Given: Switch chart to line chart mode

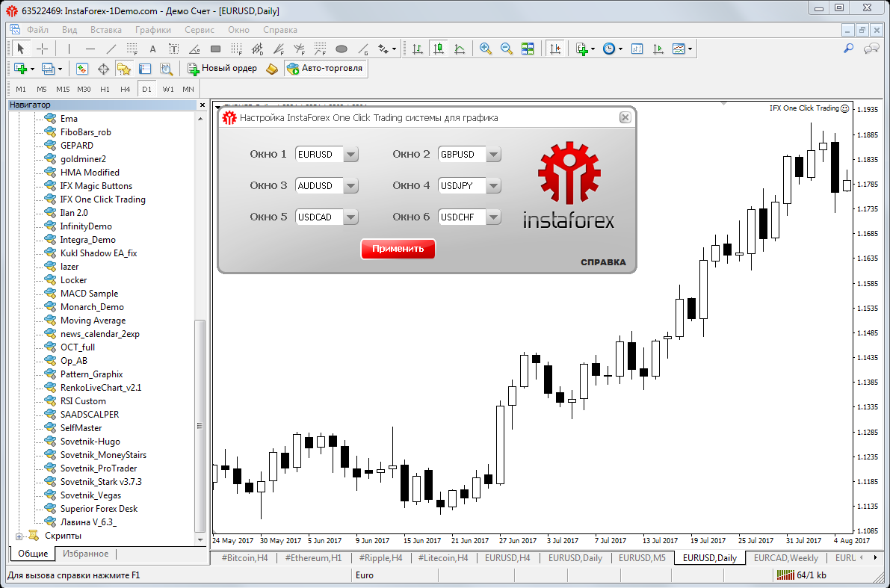Looking at the screenshot, I should pyautogui.click(x=459, y=49).
